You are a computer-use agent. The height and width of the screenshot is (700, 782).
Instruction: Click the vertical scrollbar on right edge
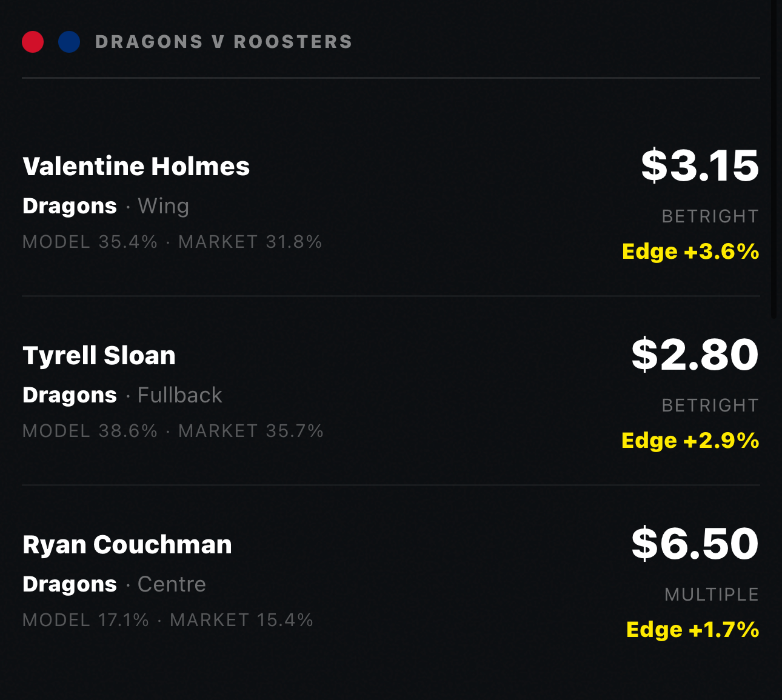click(774, 159)
